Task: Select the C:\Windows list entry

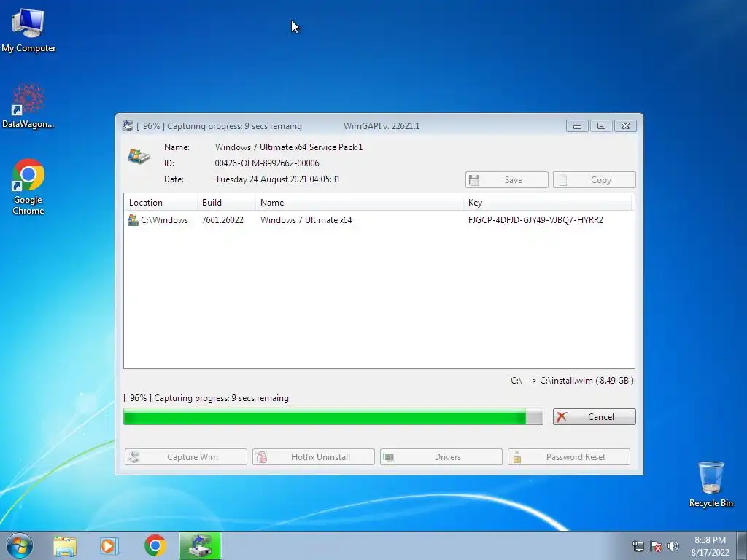Action: click(379, 220)
